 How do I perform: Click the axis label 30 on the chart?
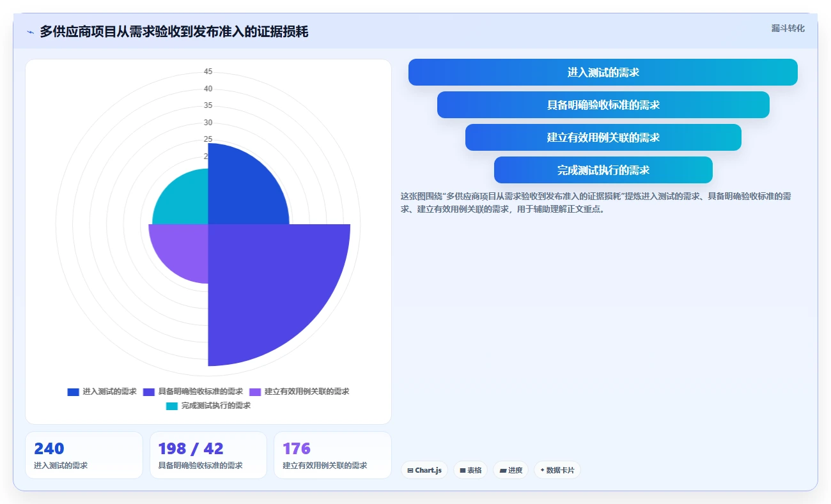pyautogui.click(x=208, y=123)
